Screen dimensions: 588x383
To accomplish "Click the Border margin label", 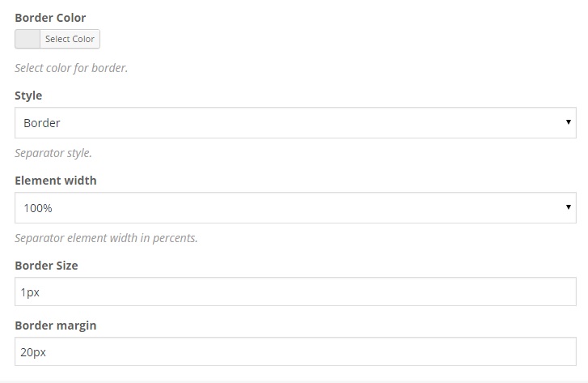I will (x=55, y=326).
